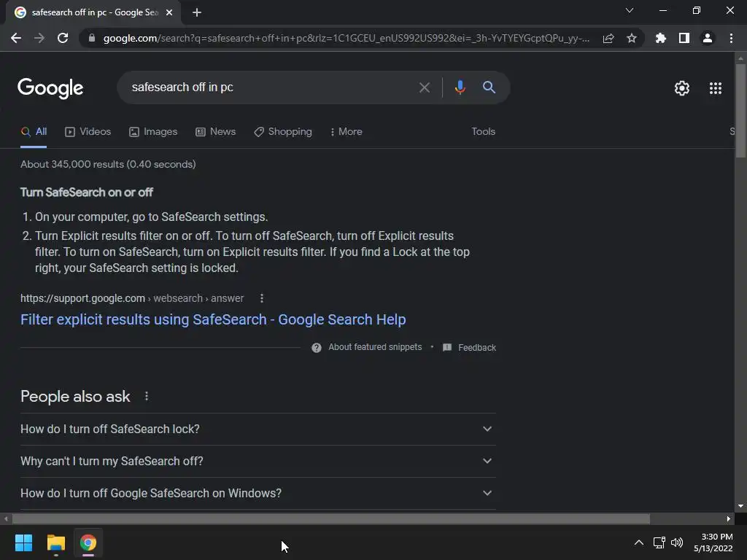Open the Windows Start menu

(x=23, y=542)
